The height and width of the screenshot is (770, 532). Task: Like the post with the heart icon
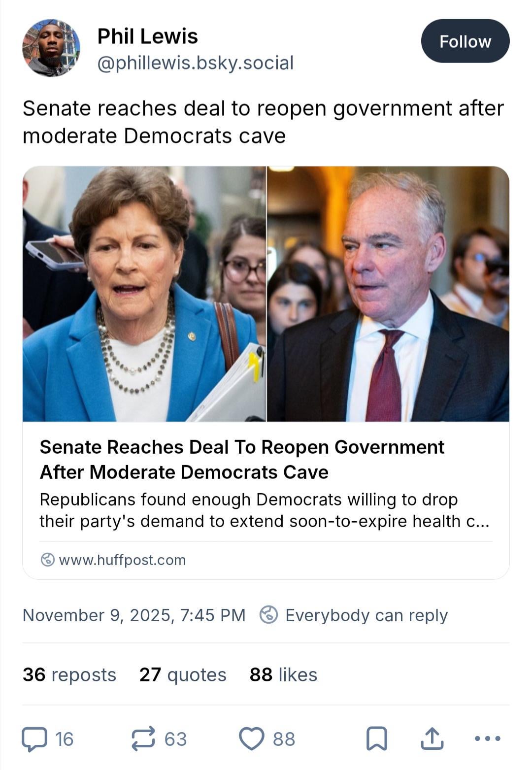click(252, 739)
